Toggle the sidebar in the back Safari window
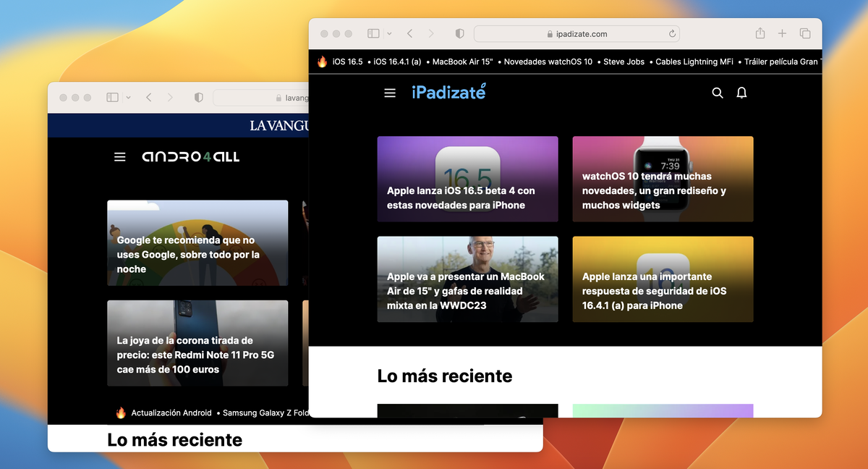 (x=112, y=98)
